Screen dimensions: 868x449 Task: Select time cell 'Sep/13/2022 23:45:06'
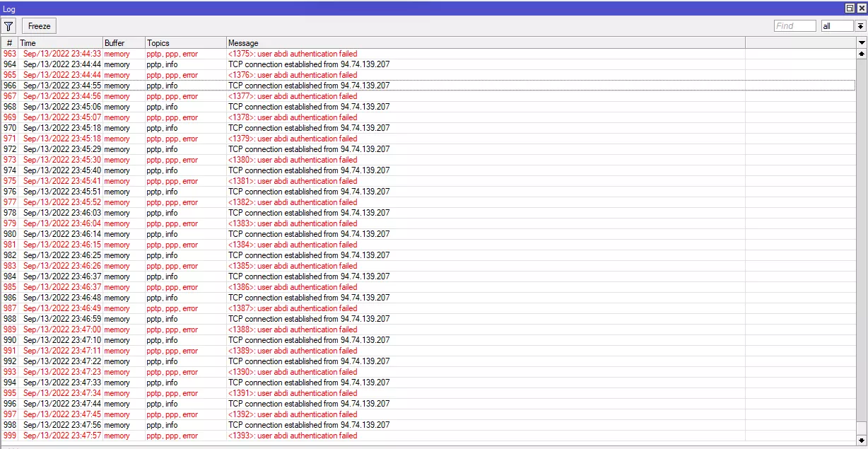point(62,107)
